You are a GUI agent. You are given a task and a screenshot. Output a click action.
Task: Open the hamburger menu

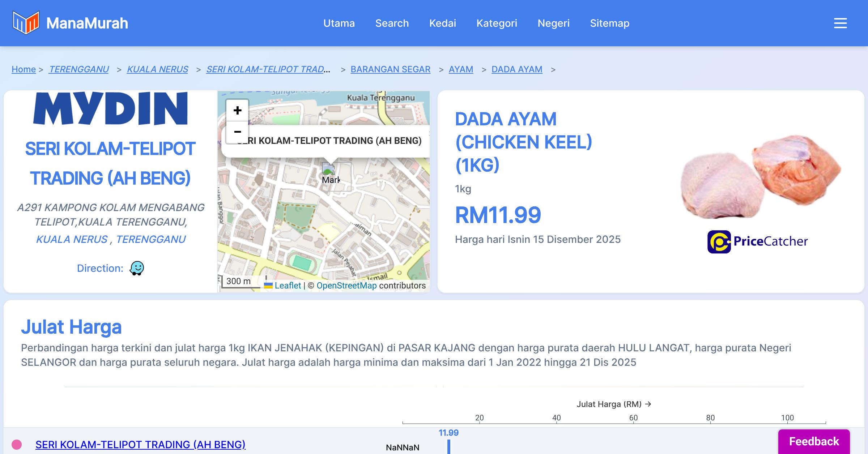840,23
